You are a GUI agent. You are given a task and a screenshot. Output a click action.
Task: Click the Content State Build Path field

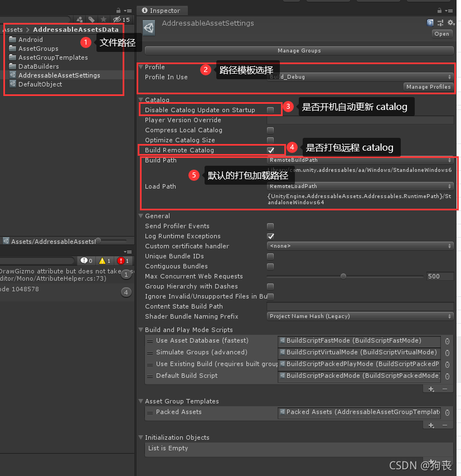pos(360,306)
